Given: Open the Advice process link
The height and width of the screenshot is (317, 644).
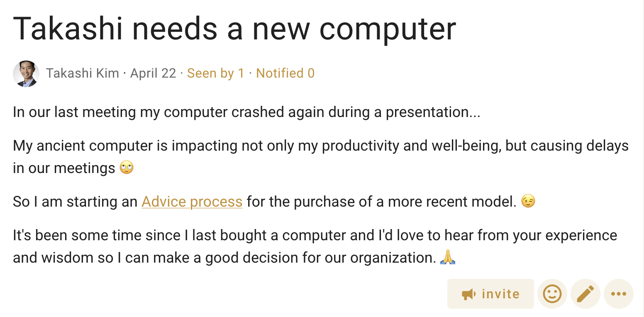Looking at the screenshot, I should 192,202.
